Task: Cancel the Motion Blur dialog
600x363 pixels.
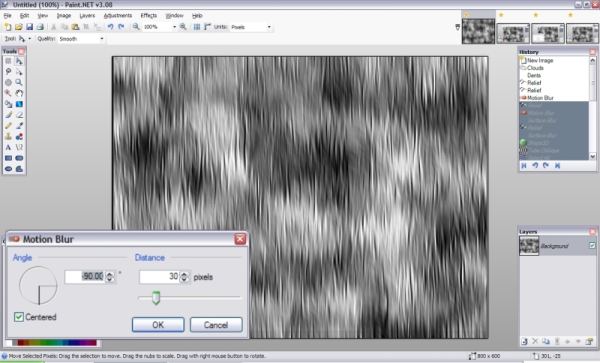Action: tap(216, 325)
